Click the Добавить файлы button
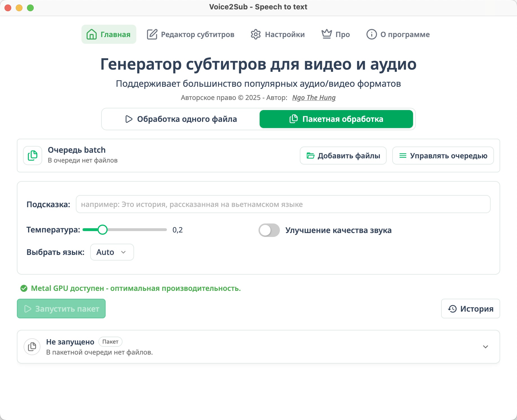The width and height of the screenshot is (517, 420). [x=343, y=156]
